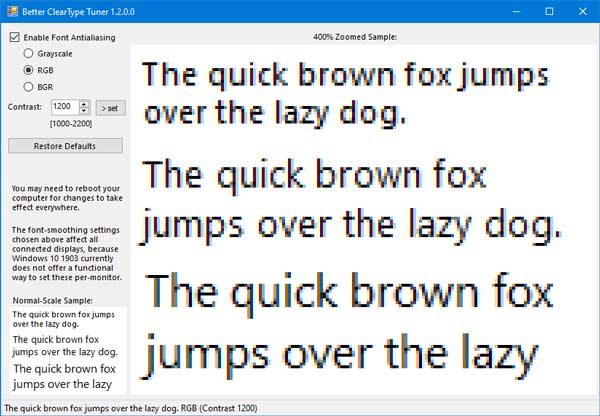Minimize the Better ClearType Tuner window

pyautogui.click(x=516, y=11)
